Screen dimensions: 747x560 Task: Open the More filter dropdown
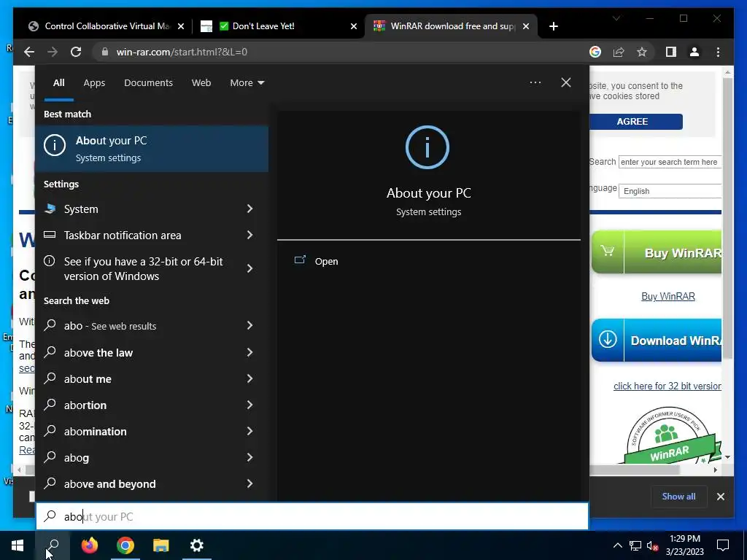point(247,82)
